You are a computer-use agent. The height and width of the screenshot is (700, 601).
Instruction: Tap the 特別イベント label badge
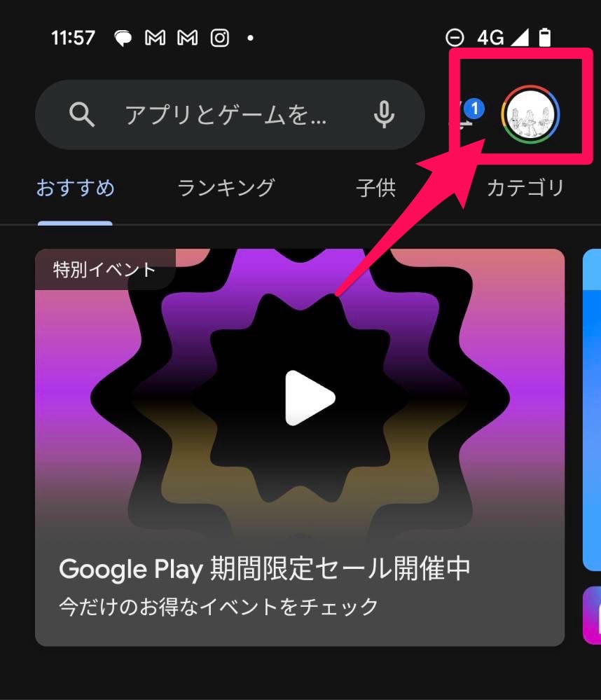pyautogui.click(x=105, y=269)
